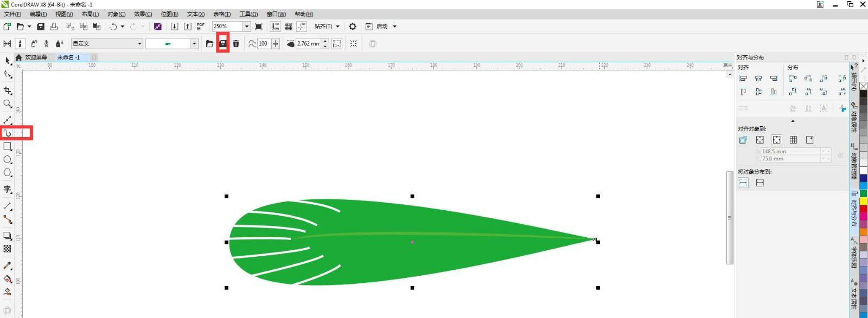868x318 pixels.
Task: Open the brushstroke preview dropdown list
Action: point(194,43)
